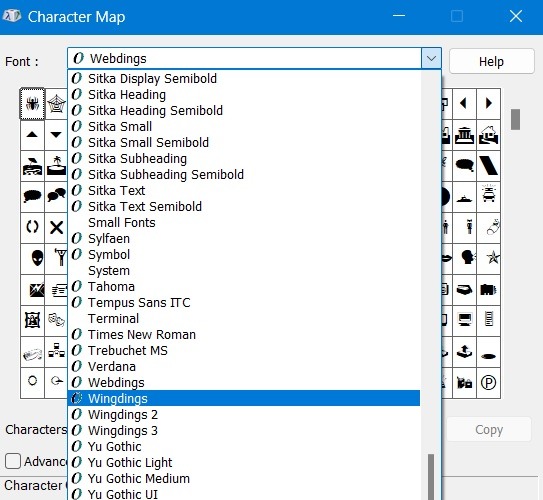Select Sitka Subheading font entry
Image resolution: width=543 pixels, height=500 pixels.
244,159
